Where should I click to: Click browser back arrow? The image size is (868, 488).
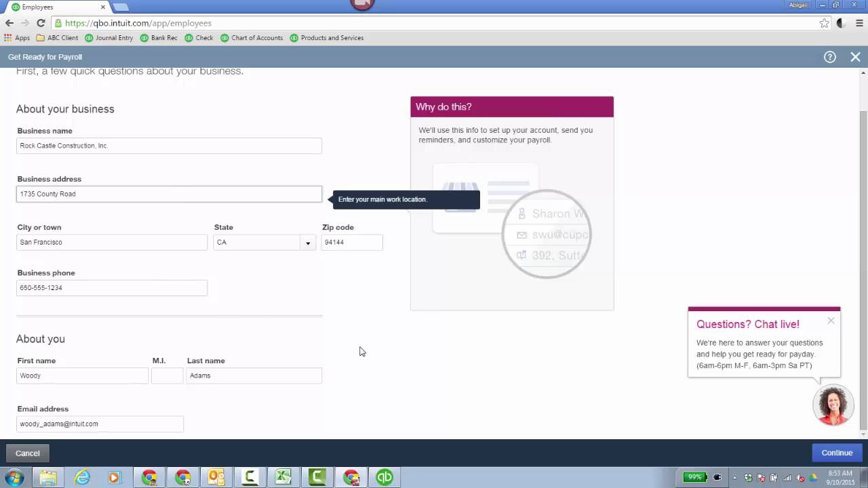point(9,23)
